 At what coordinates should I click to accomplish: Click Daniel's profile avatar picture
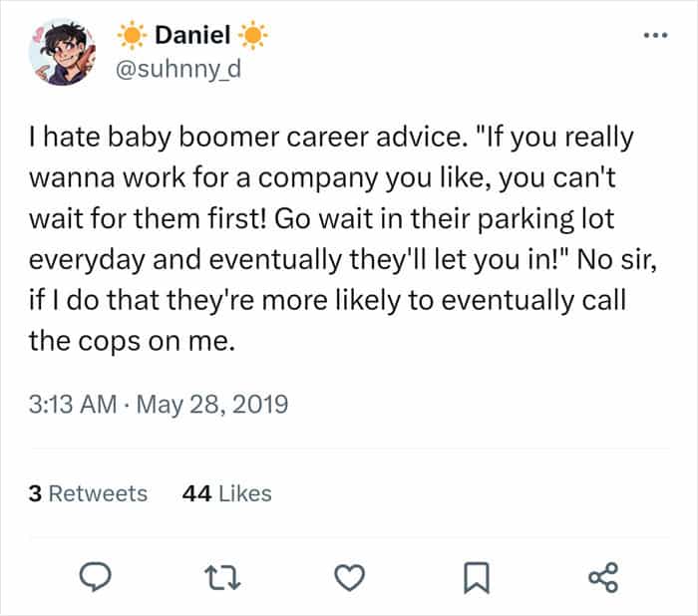(x=64, y=50)
